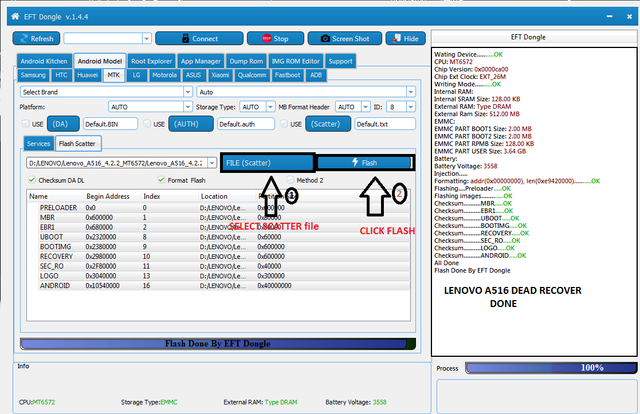Toggle the USE checkbox beside DA
The width and height of the screenshot is (640, 414).
[25, 124]
